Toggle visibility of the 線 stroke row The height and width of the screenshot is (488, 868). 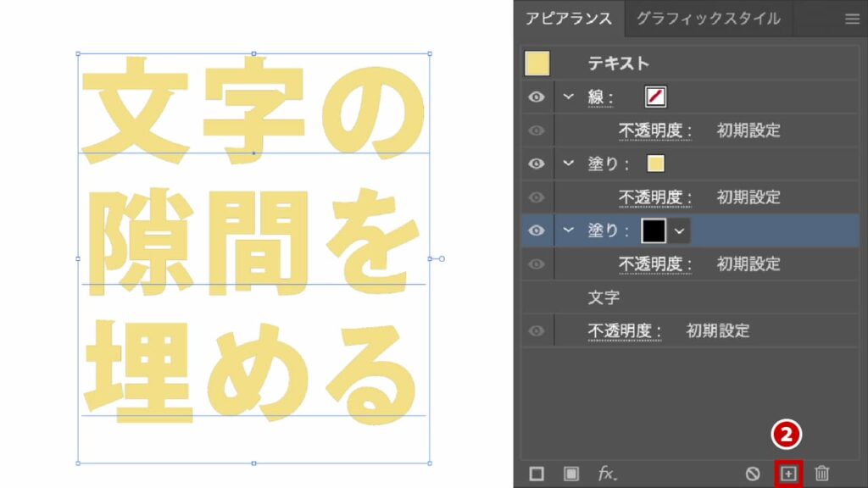[536, 97]
